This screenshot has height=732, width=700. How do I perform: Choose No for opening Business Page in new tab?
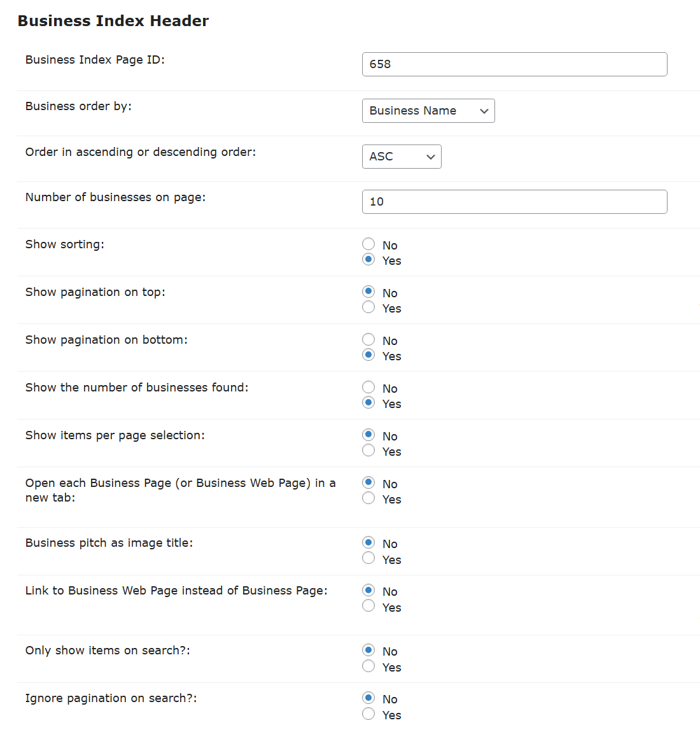(368, 483)
